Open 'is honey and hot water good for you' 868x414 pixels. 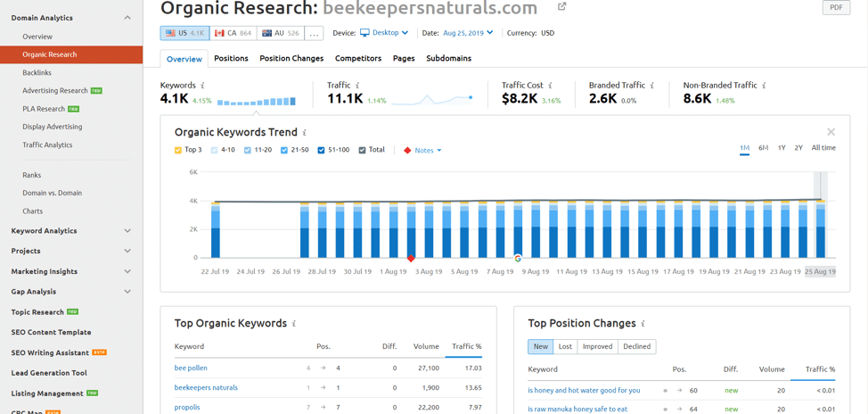click(584, 391)
